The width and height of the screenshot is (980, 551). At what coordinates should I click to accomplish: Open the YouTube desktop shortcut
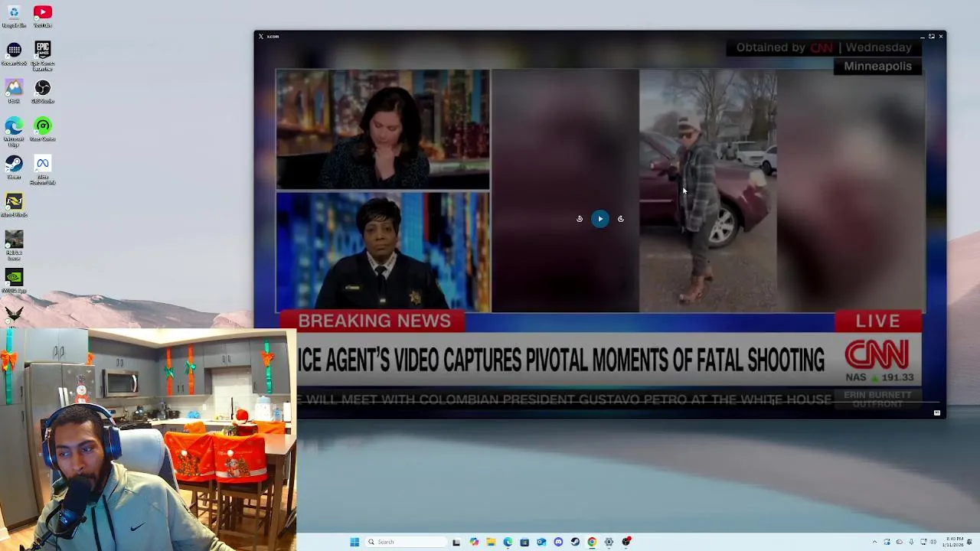[x=43, y=16]
